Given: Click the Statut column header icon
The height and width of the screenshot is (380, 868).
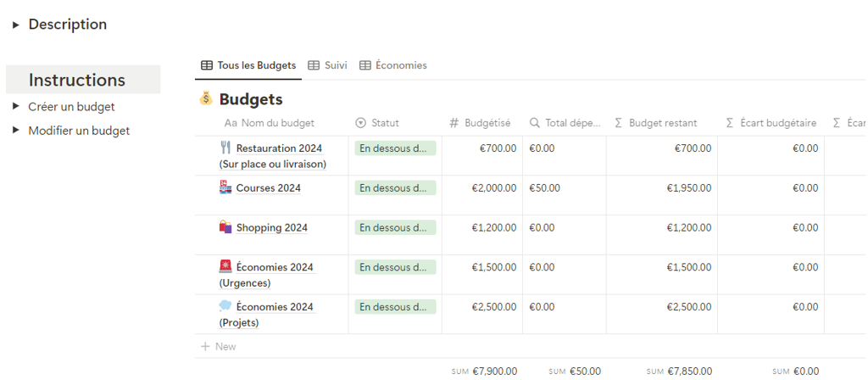Looking at the screenshot, I should tap(360, 123).
